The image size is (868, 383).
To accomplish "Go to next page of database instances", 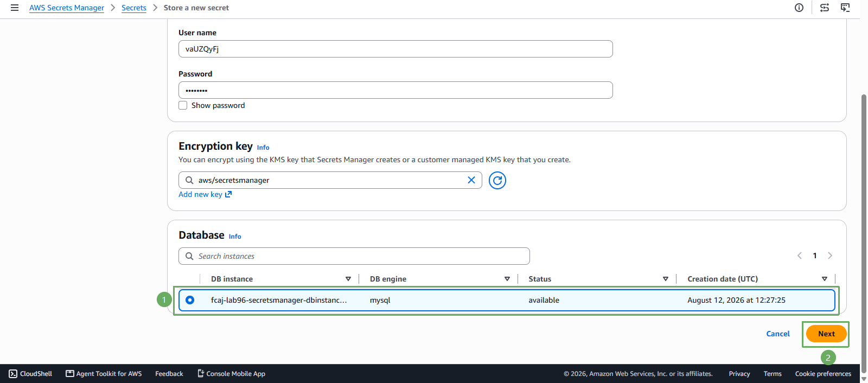I will 830,256.
